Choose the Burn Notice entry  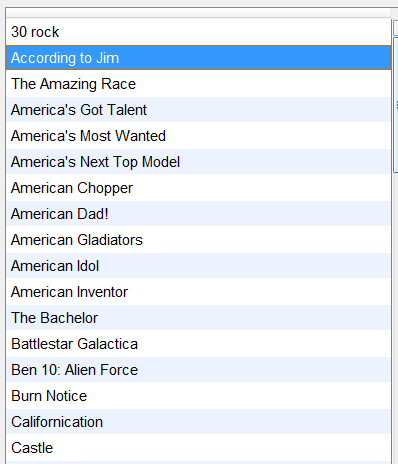point(198,396)
